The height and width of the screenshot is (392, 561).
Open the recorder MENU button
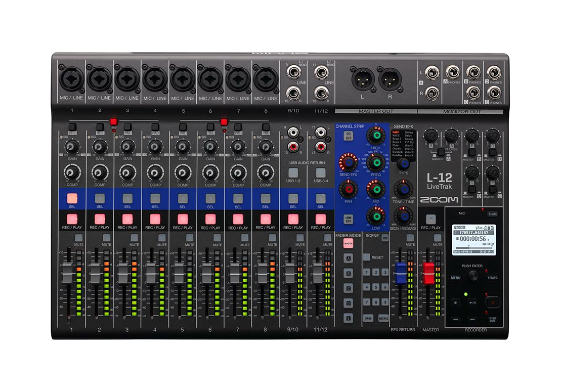tap(455, 278)
